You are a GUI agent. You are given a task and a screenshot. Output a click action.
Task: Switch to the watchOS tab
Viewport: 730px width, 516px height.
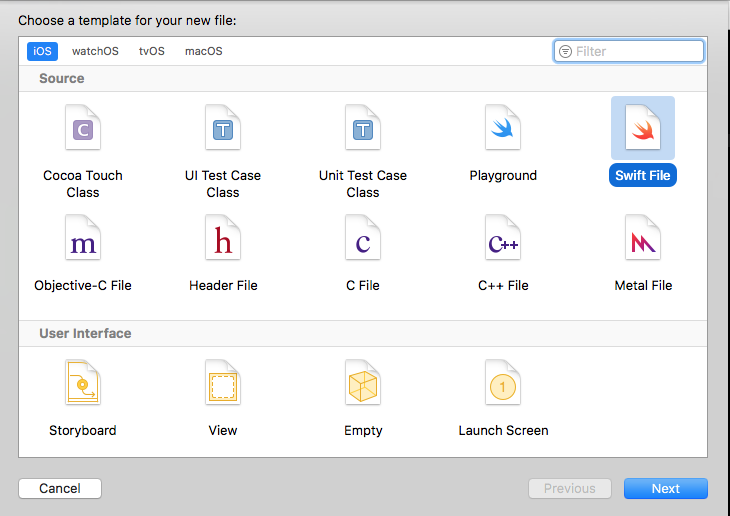pyautogui.click(x=95, y=51)
